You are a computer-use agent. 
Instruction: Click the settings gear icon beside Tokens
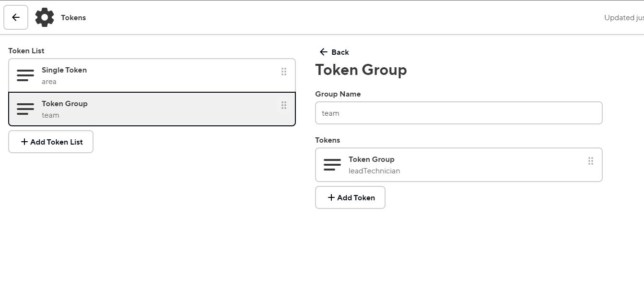pos(45,17)
